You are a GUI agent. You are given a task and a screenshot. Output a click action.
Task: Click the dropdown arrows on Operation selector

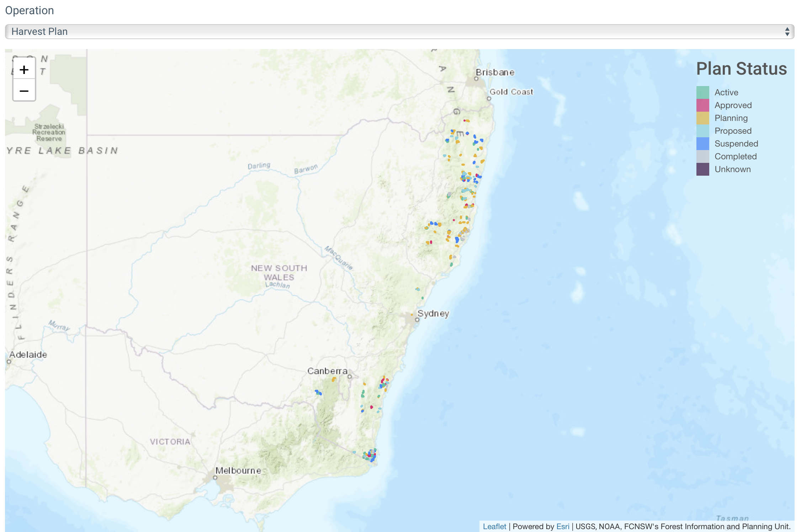pyautogui.click(x=787, y=32)
